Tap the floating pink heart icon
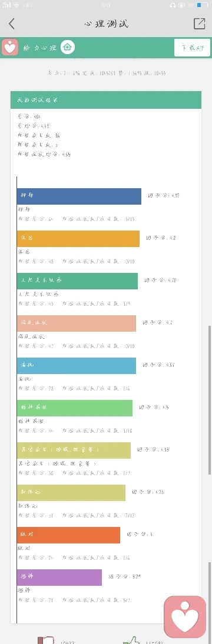Viewport: 212px width, 644px height. pyautogui.click(x=185, y=616)
